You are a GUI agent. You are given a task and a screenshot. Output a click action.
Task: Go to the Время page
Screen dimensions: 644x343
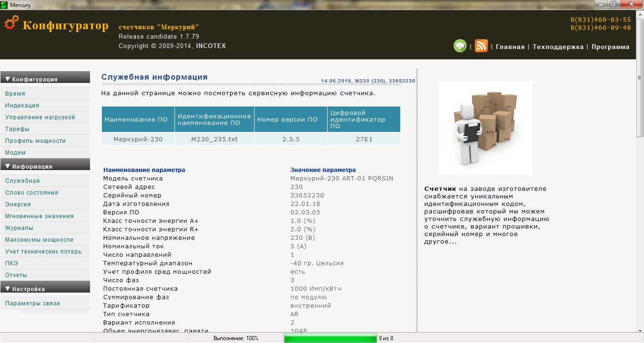[x=15, y=94]
